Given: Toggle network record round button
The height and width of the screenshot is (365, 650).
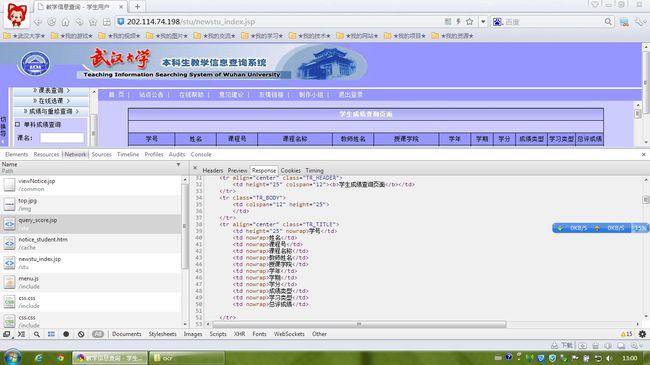Looking at the screenshot, I should pyautogui.click(x=66, y=334).
